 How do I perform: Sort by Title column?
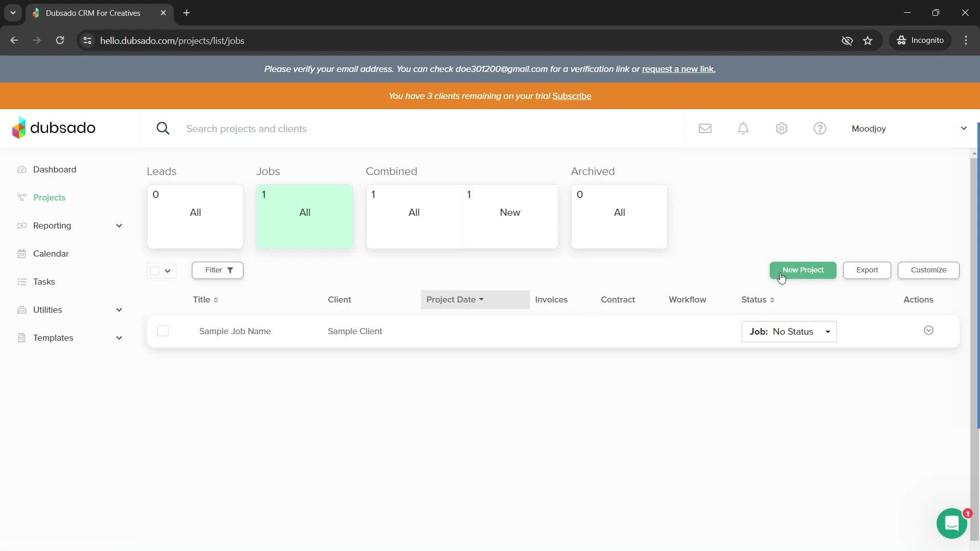206,299
